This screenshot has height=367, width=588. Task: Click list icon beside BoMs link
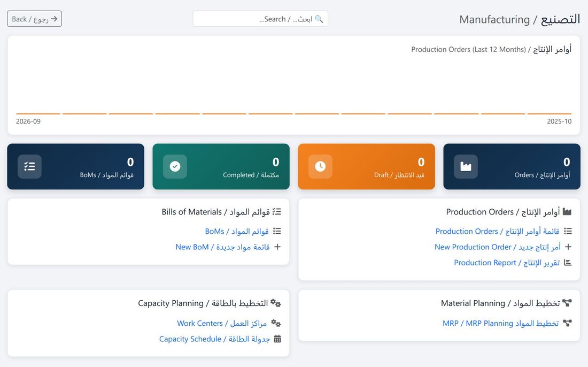(x=277, y=231)
